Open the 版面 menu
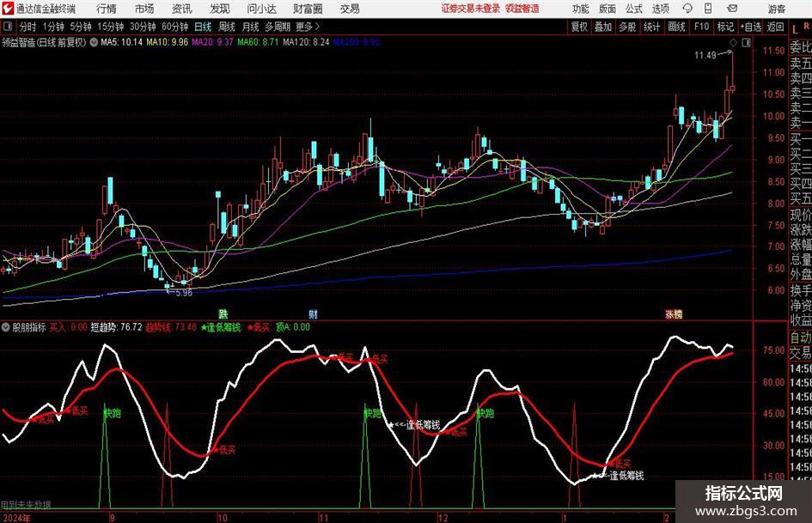Viewport: 812px width, 523px height. tap(607, 9)
